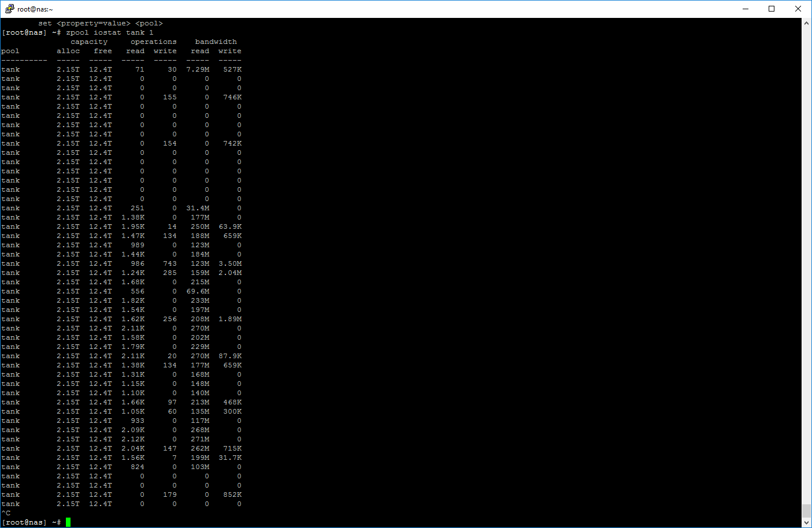Close the root@nas terminal window
Image resolution: width=812 pixels, height=528 pixels.
[798, 9]
